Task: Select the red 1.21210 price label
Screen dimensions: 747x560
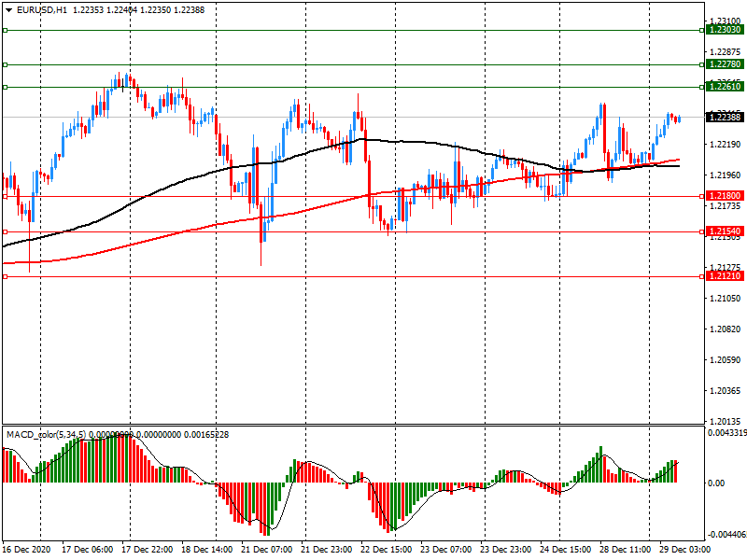Action: pyautogui.click(x=725, y=276)
